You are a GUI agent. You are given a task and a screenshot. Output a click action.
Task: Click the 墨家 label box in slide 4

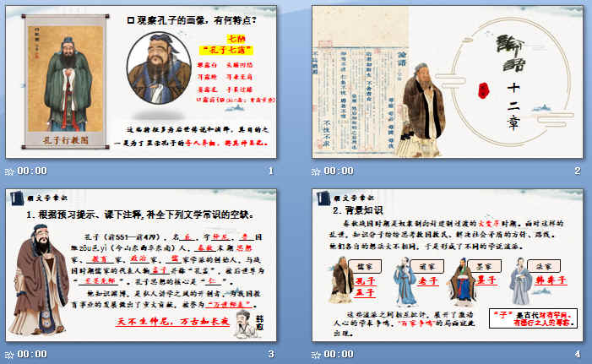485,266
